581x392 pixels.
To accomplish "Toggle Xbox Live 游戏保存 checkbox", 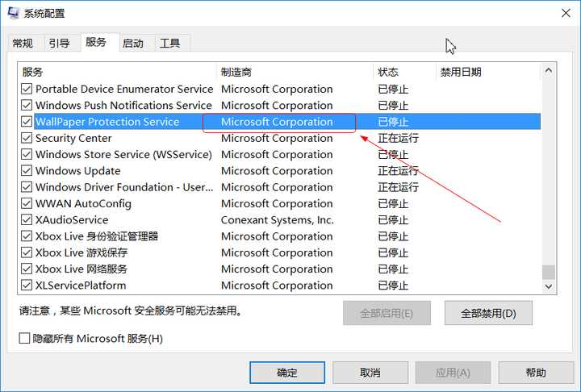I will tap(27, 252).
